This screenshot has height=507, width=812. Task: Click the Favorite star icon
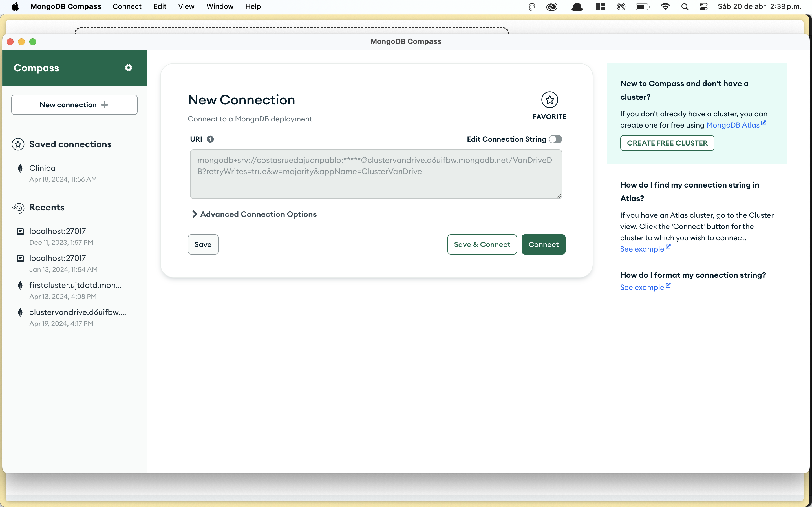pyautogui.click(x=549, y=100)
